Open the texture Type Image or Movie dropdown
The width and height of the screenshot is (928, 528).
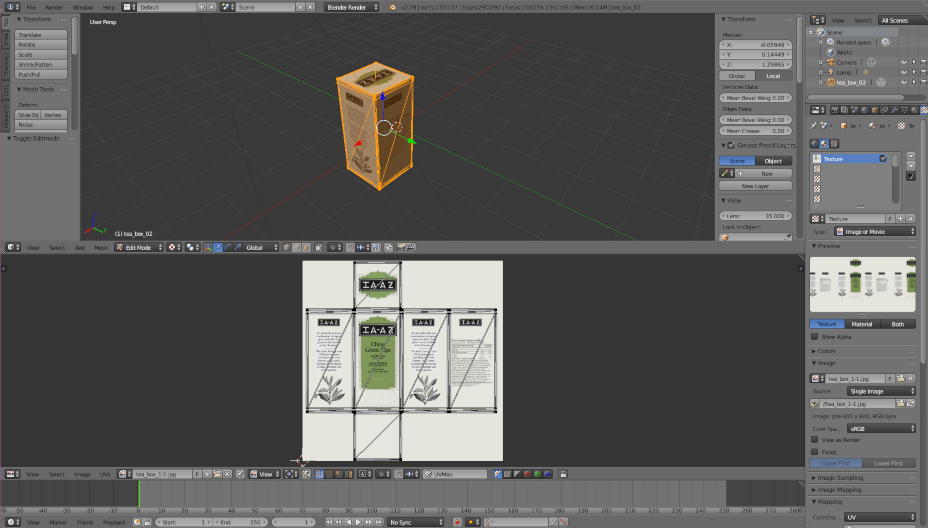tap(875, 231)
